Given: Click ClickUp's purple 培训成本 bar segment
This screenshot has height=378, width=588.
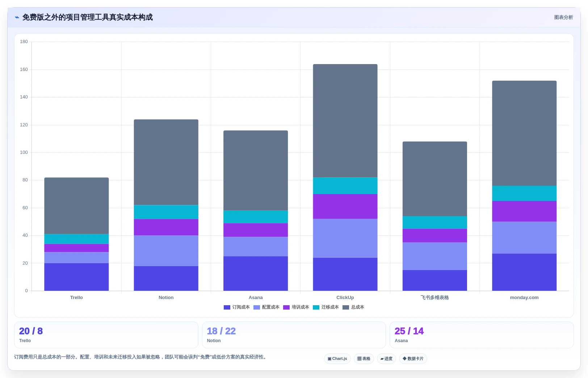Looking at the screenshot, I should click(x=345, y=206).
